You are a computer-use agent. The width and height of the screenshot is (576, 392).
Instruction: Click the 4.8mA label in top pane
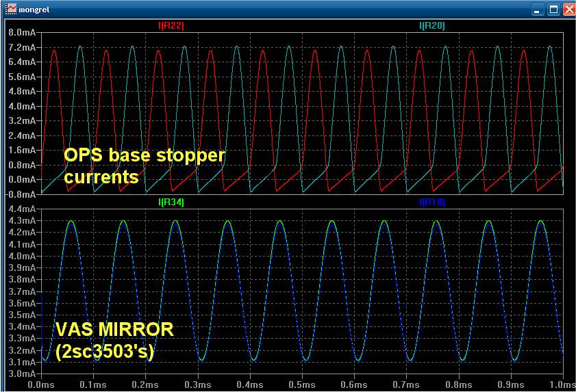[x=22, y=92]
